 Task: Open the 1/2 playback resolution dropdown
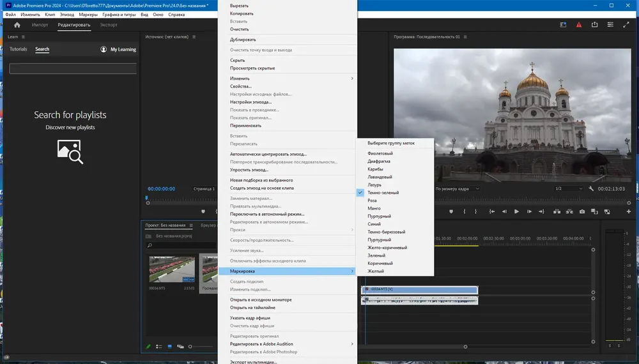point(569,188)
